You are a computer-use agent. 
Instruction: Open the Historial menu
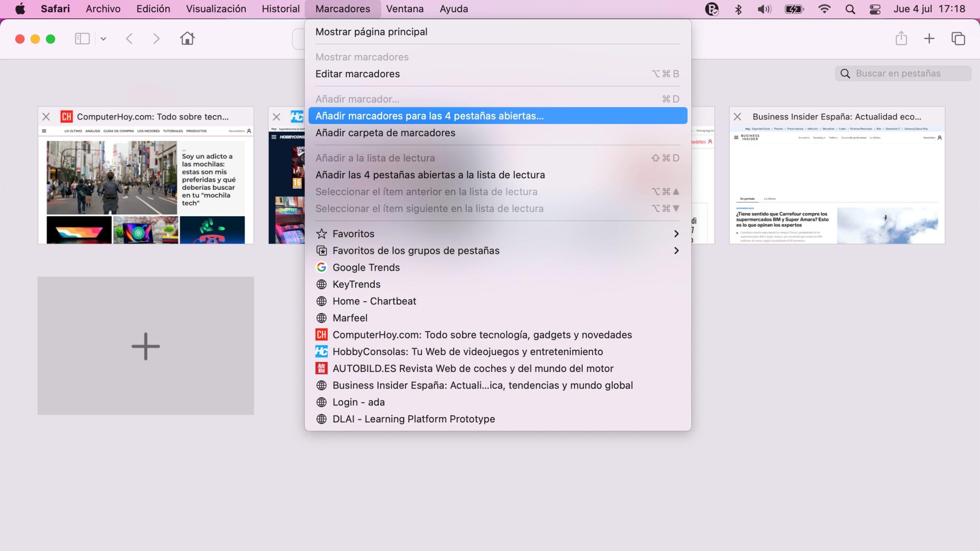[281, 9]
